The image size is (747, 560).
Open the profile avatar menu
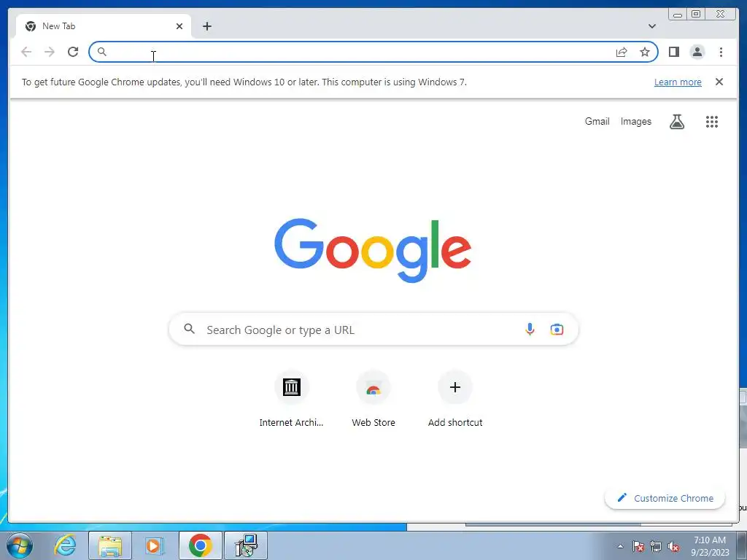pyautogui.click(x=697, y=52)
